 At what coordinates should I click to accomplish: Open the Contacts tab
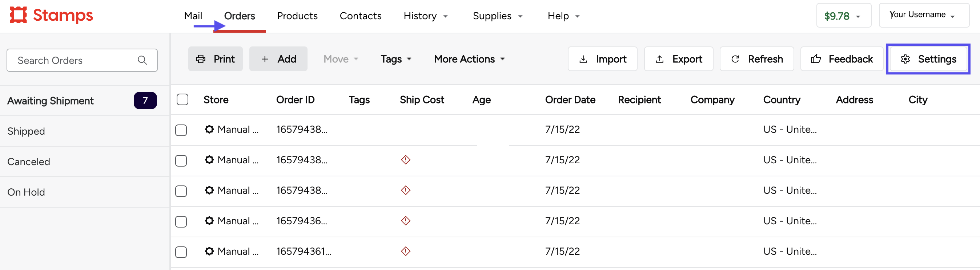[360, 16]
